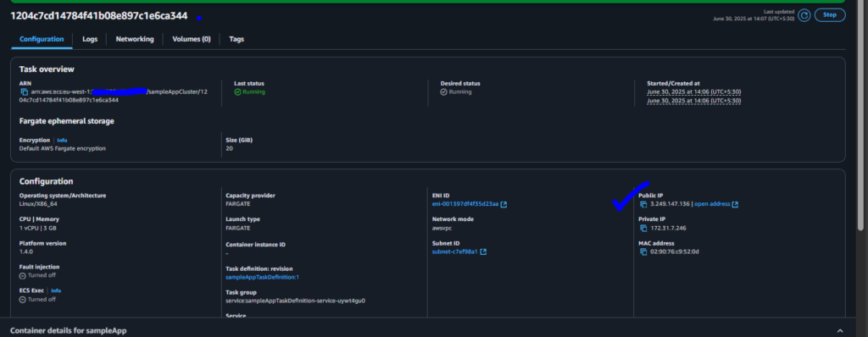Click Info link next to Encryption
This screenshot has width=868, height=337.
pos(62,140)
